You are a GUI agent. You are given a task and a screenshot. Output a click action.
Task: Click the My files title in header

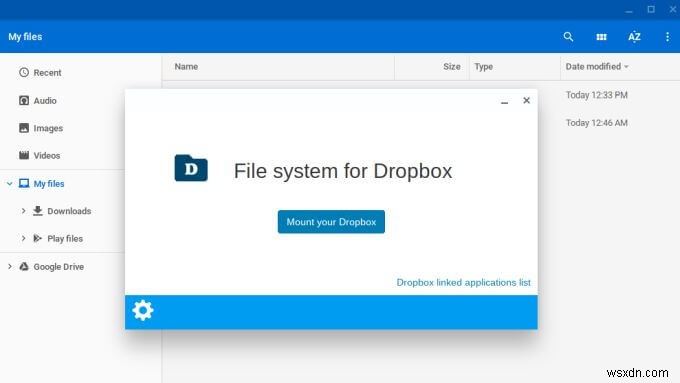pyautogui.click(x=25, y=37)
